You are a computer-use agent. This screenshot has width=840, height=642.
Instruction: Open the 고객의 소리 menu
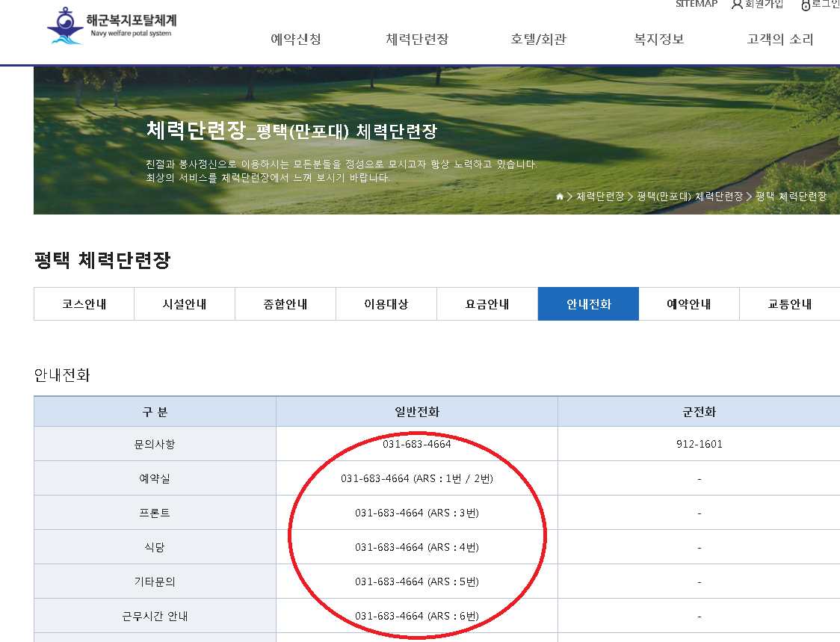pos(779,39)
